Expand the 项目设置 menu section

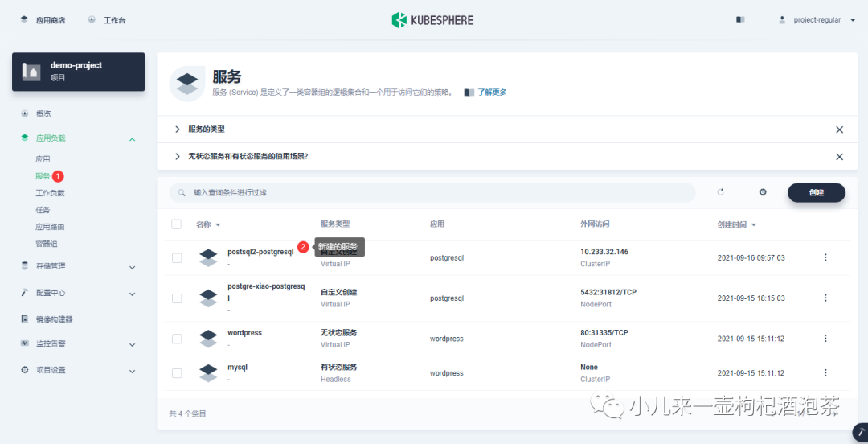pyautogui.click(x=133, y=371)
